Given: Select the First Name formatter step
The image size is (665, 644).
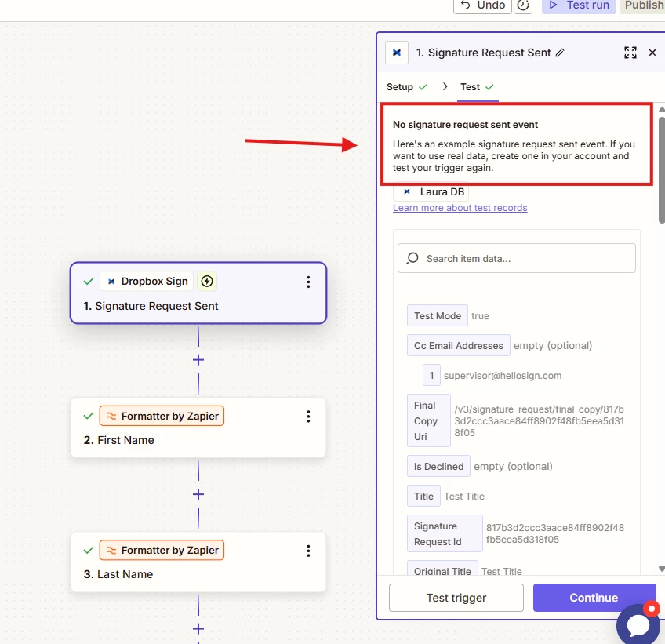Looking at the screenshot, I should pyautogui.click(x=198, y=428).
